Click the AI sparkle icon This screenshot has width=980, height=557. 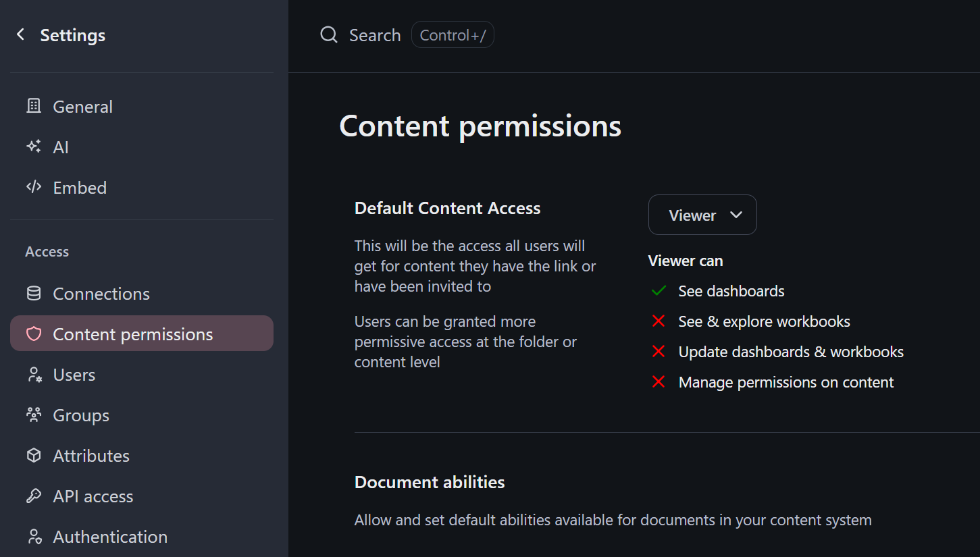(x=33, y=147)
